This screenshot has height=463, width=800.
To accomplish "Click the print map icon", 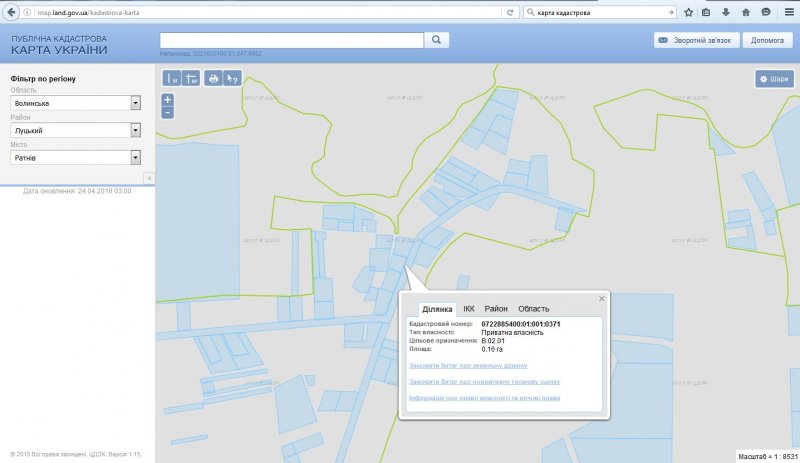I will click(x=213, y=78).
